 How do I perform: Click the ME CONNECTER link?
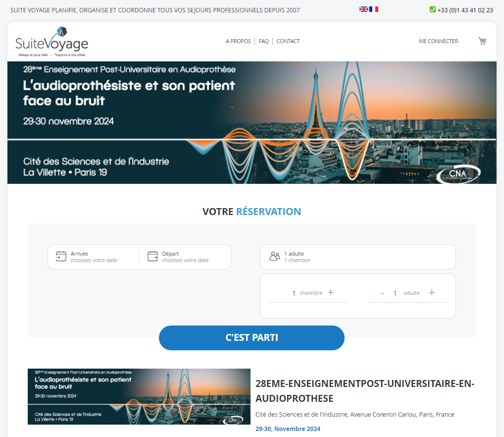click(439, 41)
